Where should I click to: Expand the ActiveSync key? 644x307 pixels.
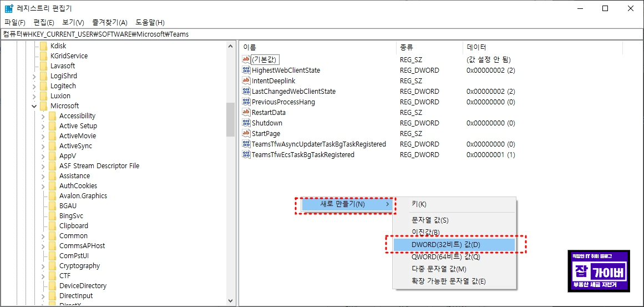43,146
